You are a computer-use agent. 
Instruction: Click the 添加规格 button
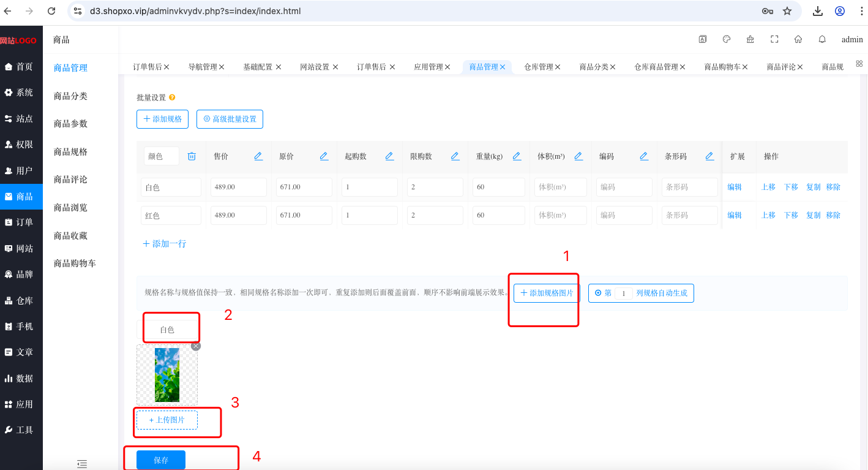162,119
